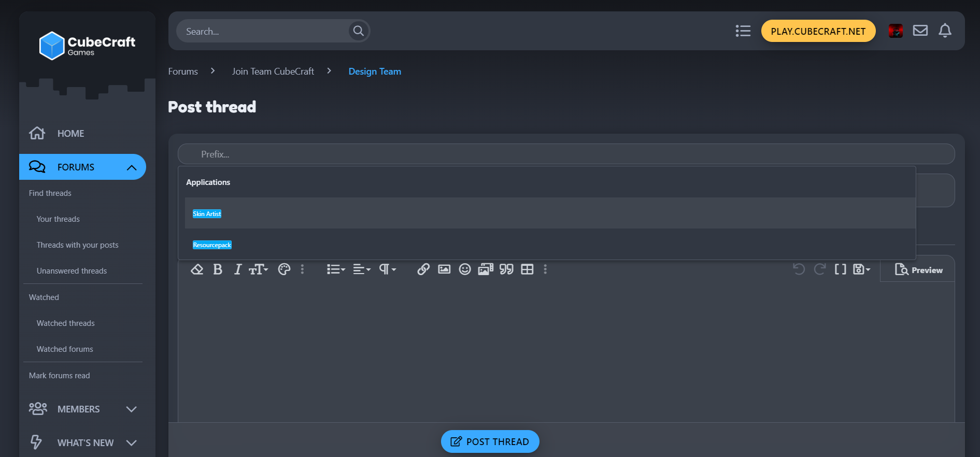Click into the Search field
Screen dimensions: 980x457
(x=264, y=31)
